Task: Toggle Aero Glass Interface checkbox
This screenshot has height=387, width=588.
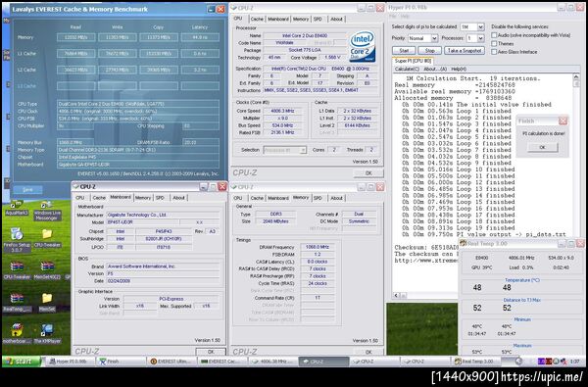Action: point(494,52)
